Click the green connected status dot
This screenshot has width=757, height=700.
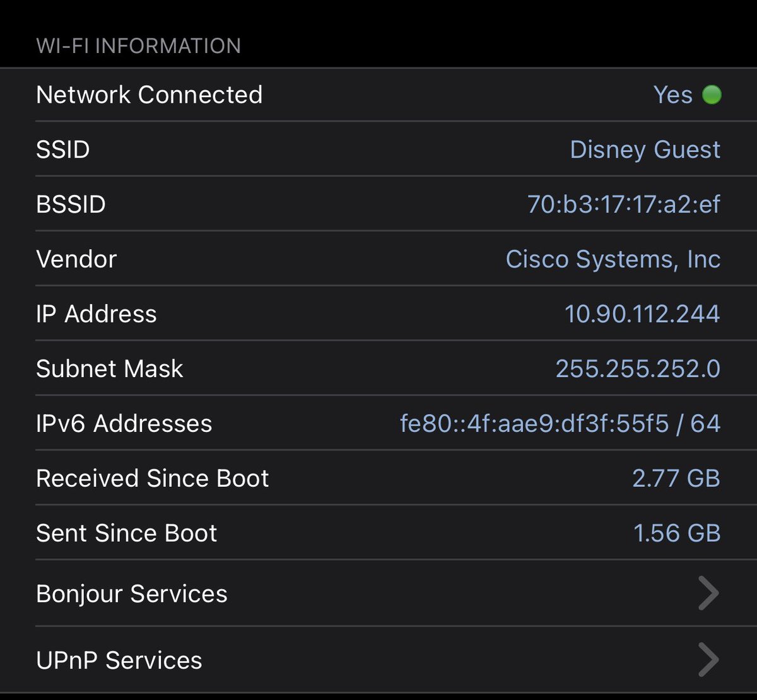click(712, 95)
